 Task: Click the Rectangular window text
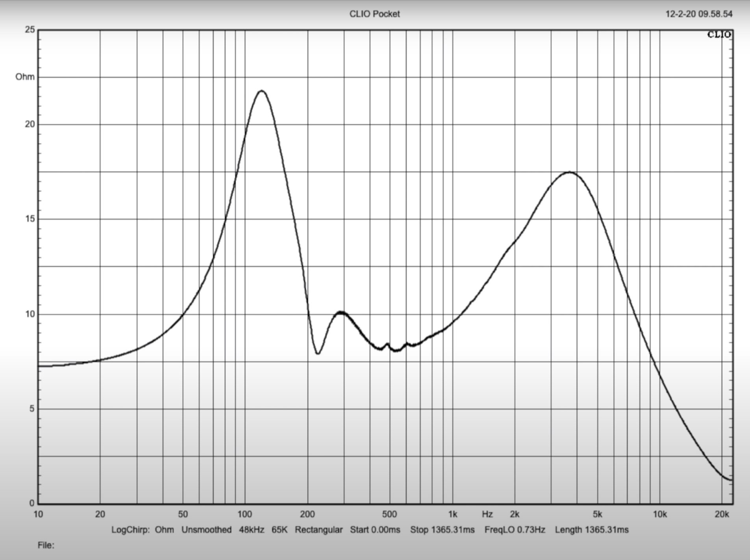(319, 530)
